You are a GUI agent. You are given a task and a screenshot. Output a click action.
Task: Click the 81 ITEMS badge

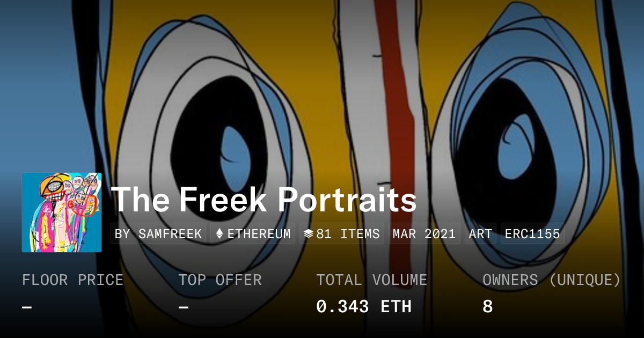(342, 234)
